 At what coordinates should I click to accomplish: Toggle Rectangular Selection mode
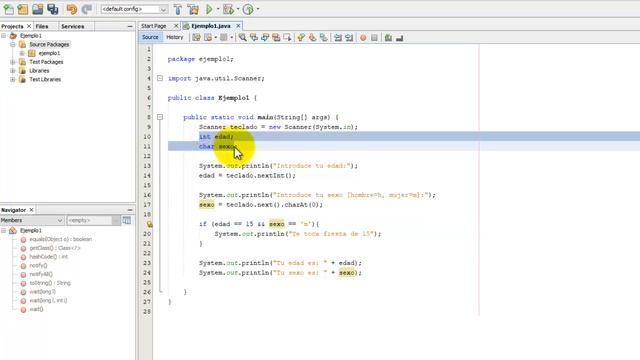coord(287,38)
